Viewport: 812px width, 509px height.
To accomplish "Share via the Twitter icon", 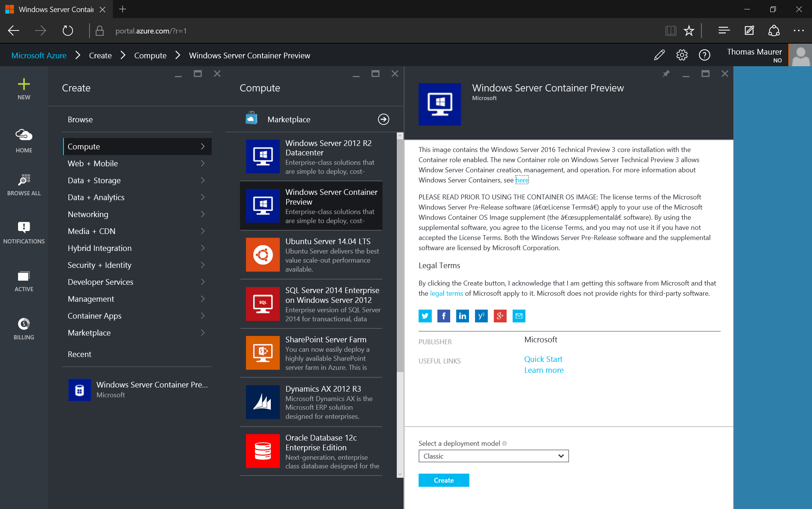I will tap(425, 316).
